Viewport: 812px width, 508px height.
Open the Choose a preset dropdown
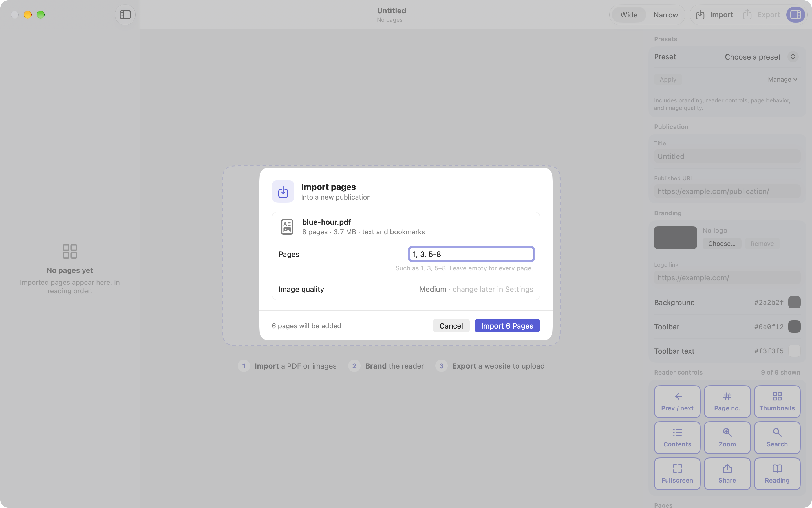tap(761, 57)
